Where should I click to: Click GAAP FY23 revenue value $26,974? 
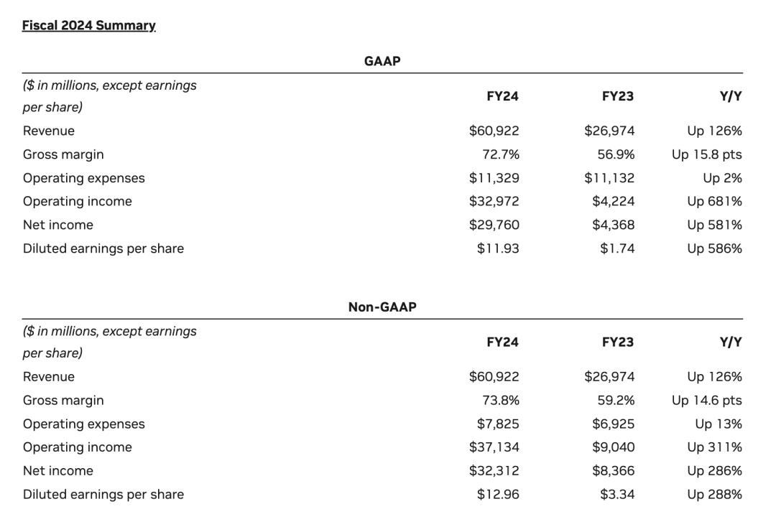pyautogui.click(x=609, y=131)
